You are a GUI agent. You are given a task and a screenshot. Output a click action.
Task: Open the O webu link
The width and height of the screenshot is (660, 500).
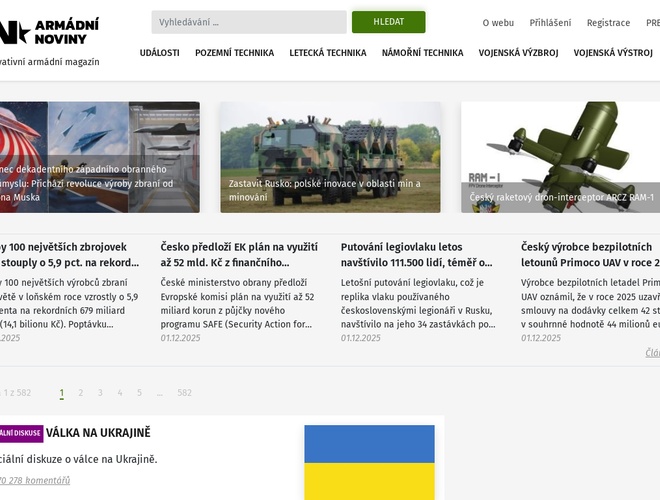click(498, 23)
